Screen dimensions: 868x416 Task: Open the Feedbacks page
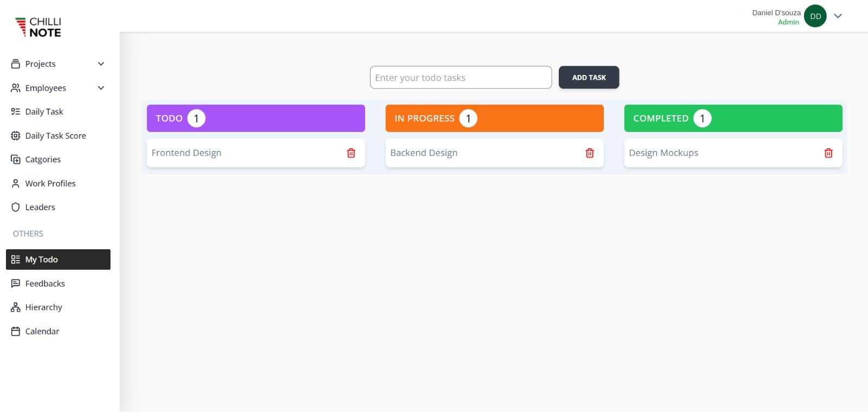pos(45,283)
